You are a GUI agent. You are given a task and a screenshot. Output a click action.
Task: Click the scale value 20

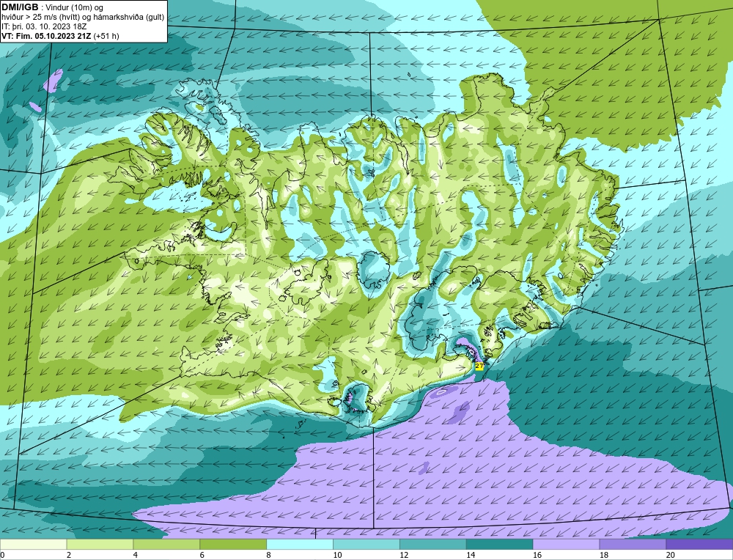click(671, 555)
